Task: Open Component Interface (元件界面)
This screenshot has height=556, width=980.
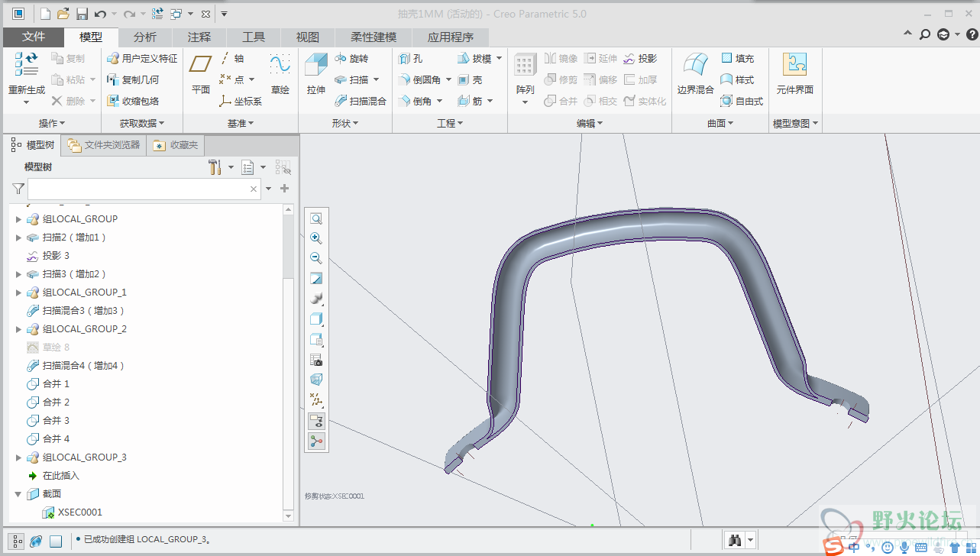Action: point(794,74)
